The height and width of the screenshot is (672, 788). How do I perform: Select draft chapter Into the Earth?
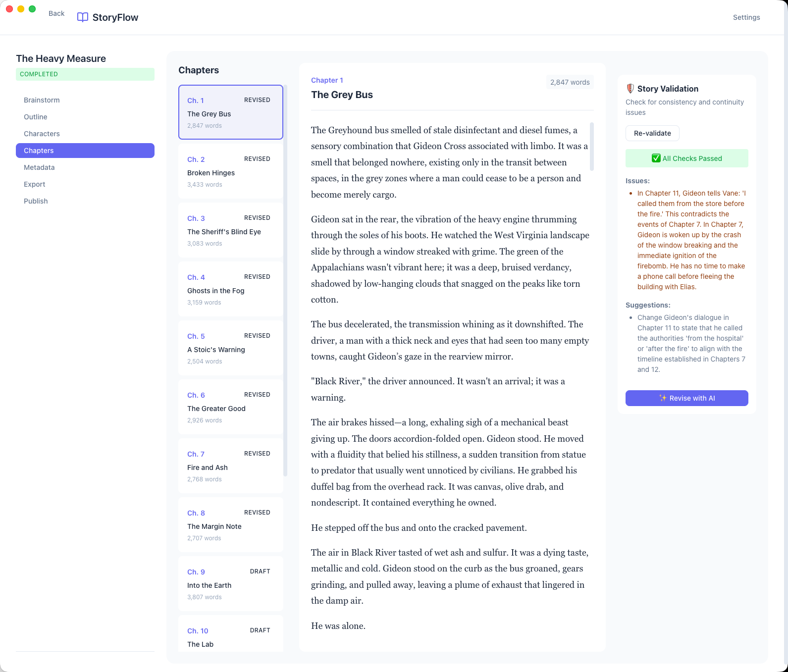click(230, 584)
